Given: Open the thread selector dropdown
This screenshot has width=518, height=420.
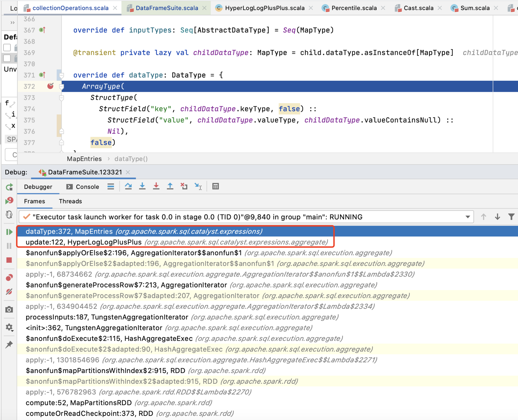Looking at the screenshot, I should point(468,217).
